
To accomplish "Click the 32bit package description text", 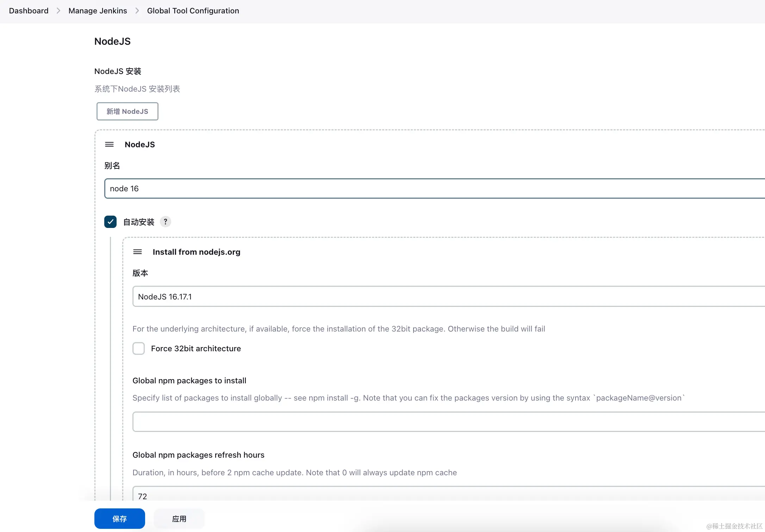I will pos(338,329).
